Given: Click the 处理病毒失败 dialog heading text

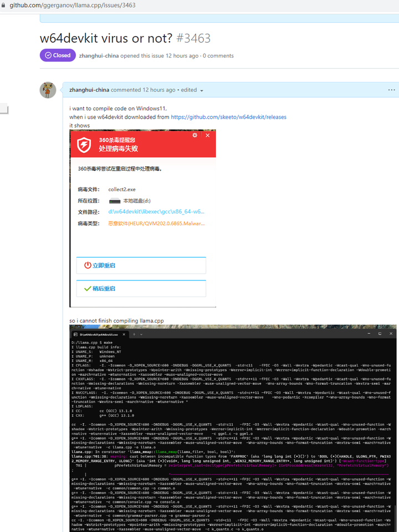Looking at the screenshot, I should (119, 149).
